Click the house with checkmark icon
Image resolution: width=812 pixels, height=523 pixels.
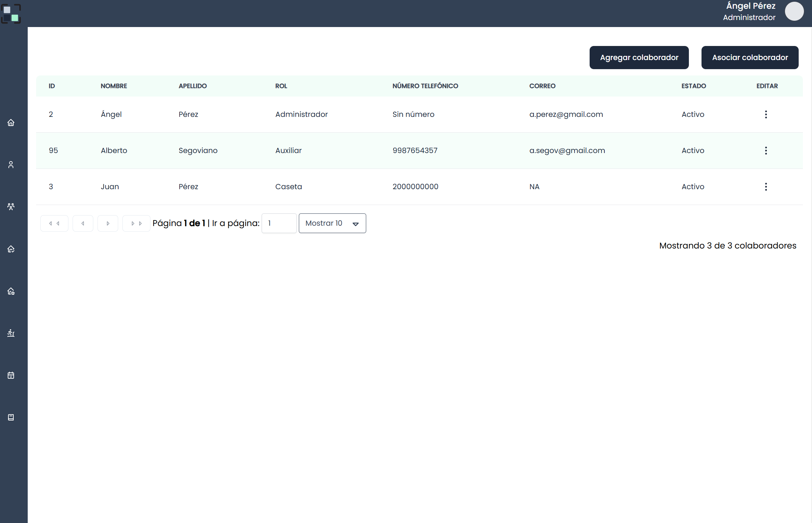(11, 249)
